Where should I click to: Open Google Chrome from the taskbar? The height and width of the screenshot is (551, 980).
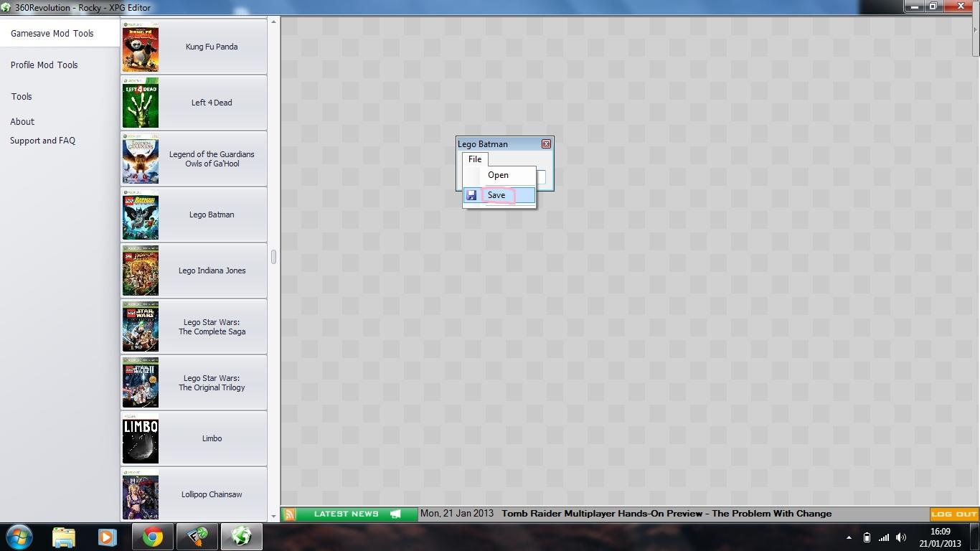click(x=152, y=537)
